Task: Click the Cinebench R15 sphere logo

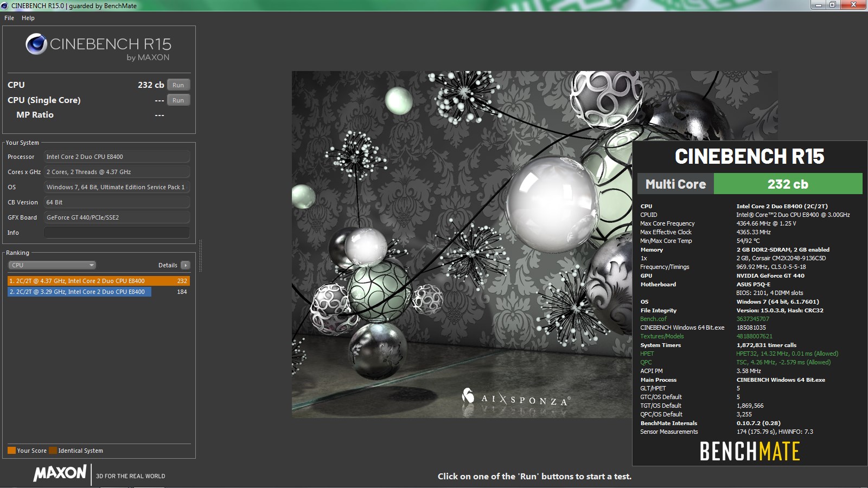Action: coord(36,44)
